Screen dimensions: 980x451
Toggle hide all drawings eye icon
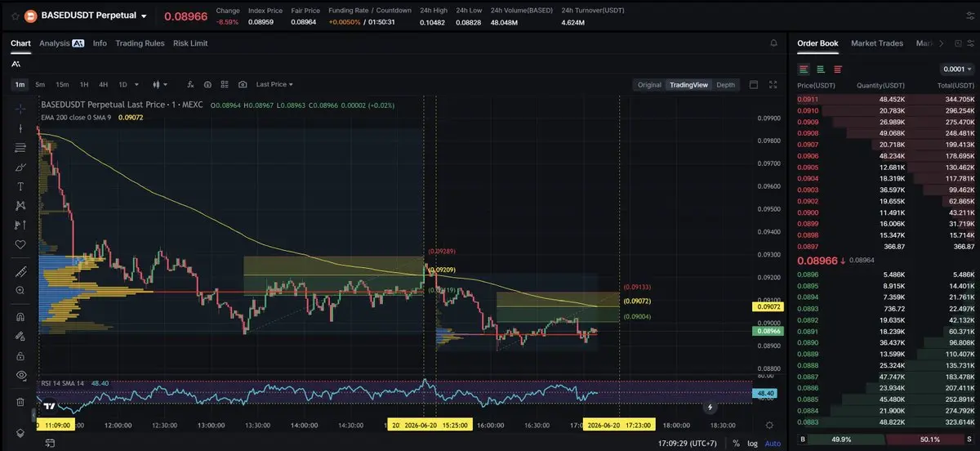(x=20, y=375)
